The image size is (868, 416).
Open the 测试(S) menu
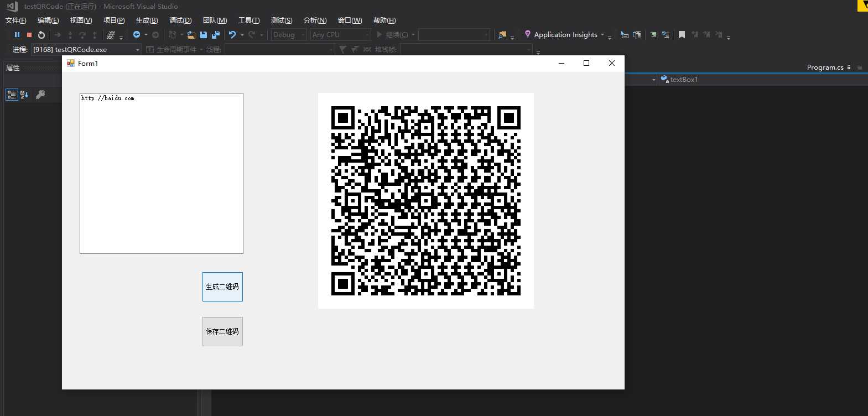pos(282,20)
